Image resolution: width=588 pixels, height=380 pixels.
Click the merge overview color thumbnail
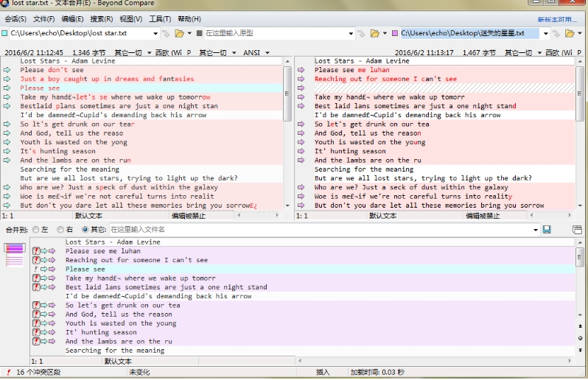click(15, 255)
